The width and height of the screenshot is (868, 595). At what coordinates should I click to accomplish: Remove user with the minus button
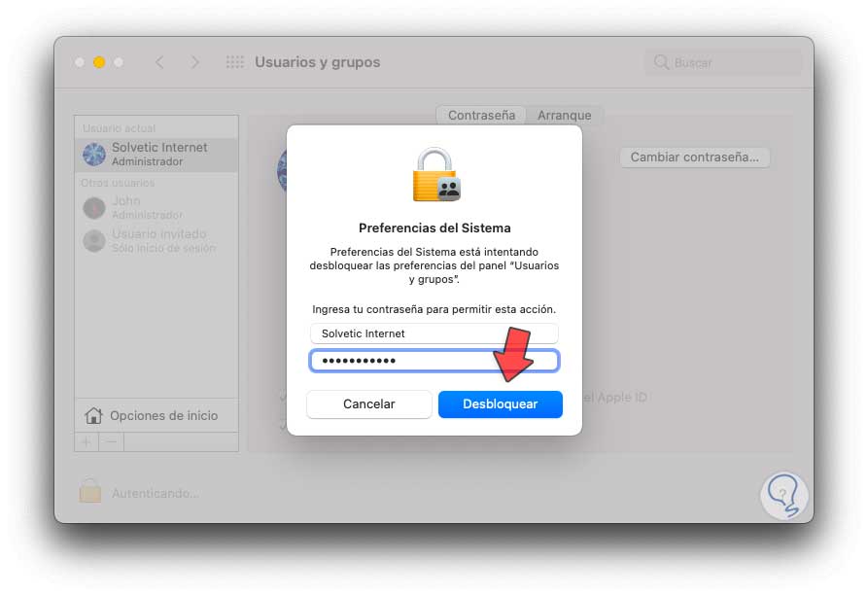pos(111,441)
